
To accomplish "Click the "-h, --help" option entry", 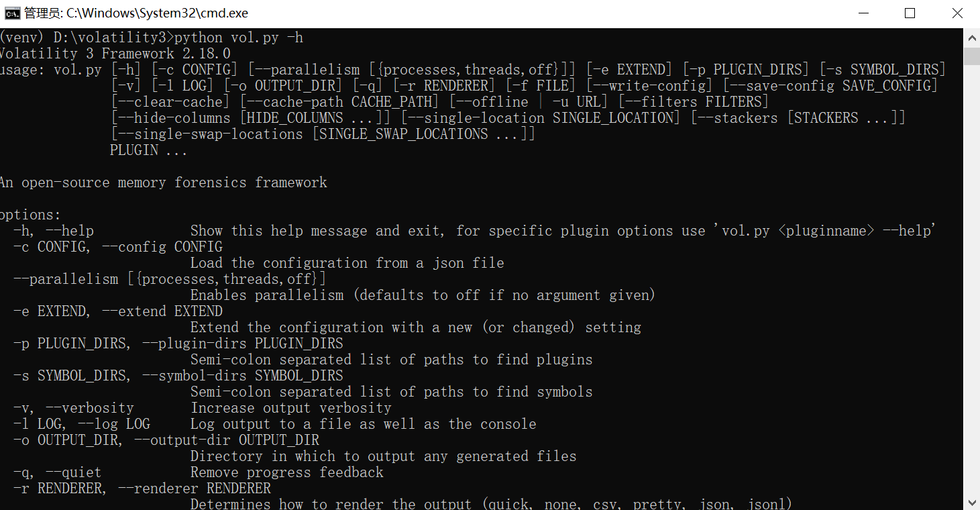I will coord(54,231).
